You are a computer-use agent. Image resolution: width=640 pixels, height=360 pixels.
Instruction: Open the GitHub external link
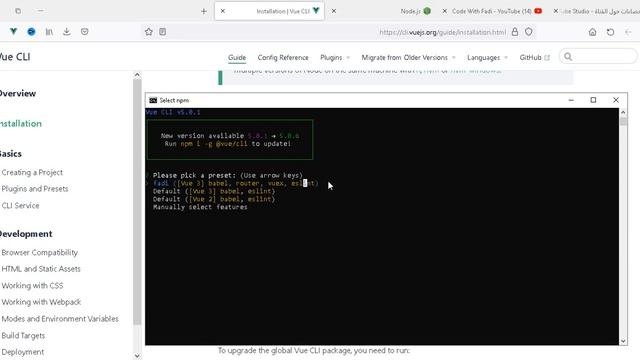pos(535,58)
